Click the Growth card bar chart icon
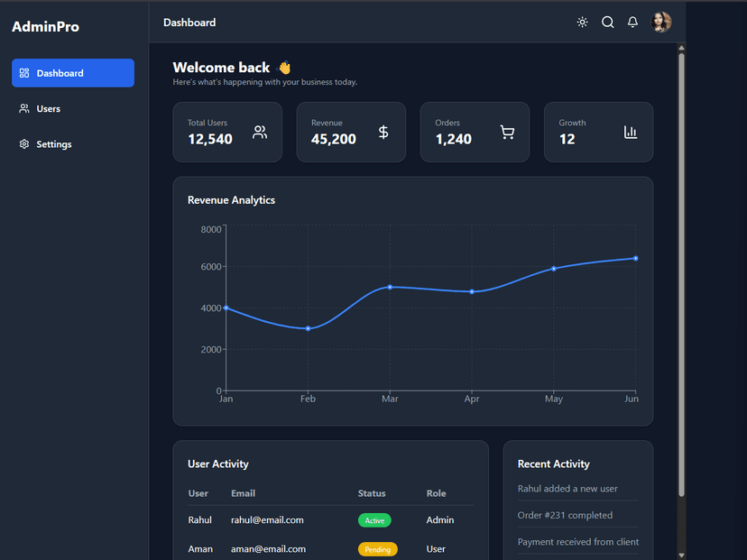Image resolution: width=747 pixels, height=560 pixels. (631, 133)
